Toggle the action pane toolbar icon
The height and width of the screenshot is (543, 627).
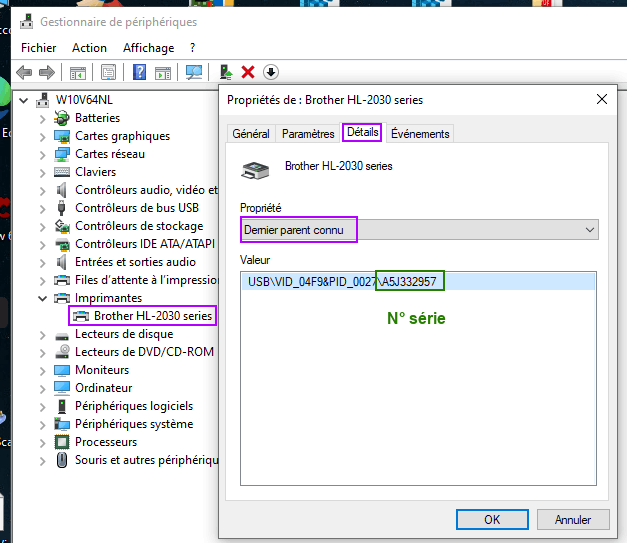click(163, 72)
